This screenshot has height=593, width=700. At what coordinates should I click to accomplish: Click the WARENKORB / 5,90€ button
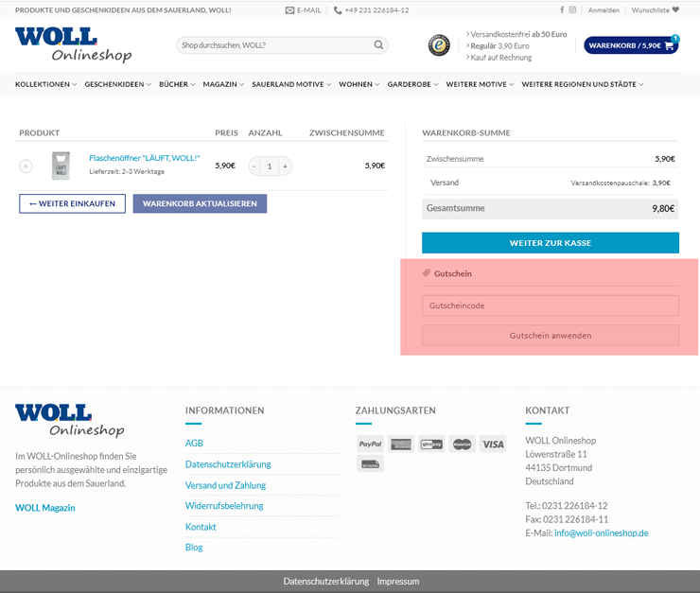[631, 45]
